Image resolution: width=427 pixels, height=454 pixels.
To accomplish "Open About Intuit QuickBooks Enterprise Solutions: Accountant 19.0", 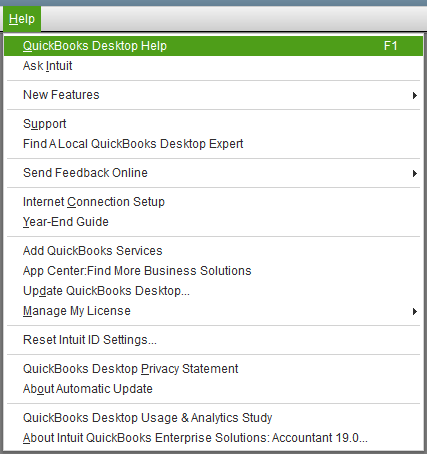I will point(213,438).
